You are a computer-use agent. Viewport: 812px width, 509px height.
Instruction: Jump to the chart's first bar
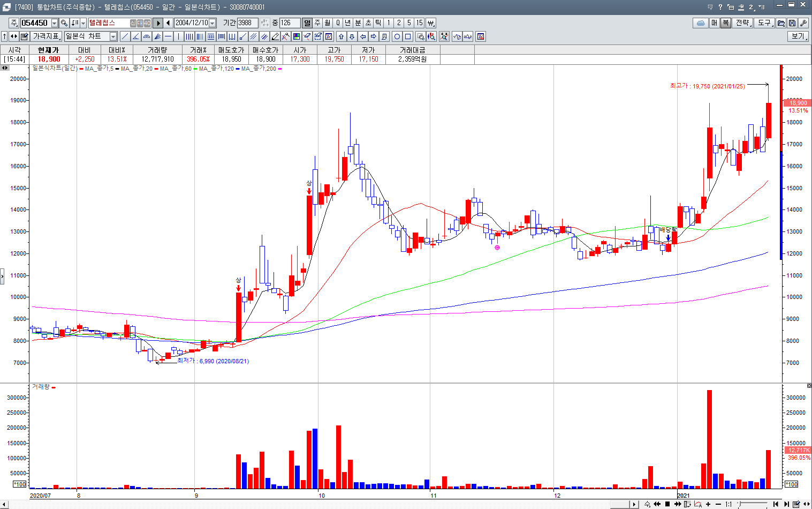(776, 504)
